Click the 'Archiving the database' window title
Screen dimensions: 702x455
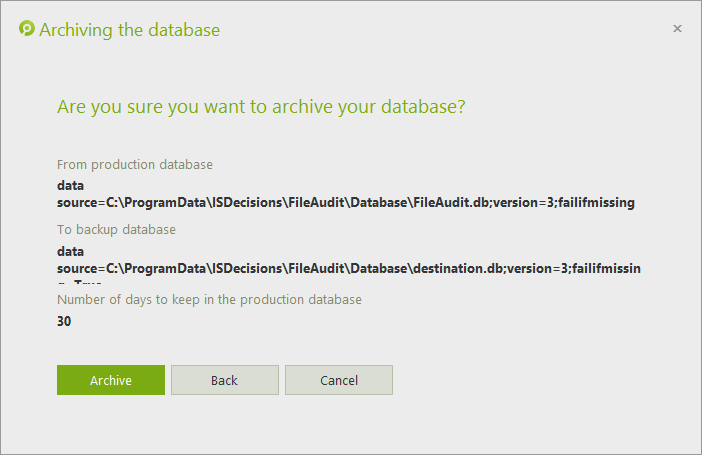pos(129,30)
